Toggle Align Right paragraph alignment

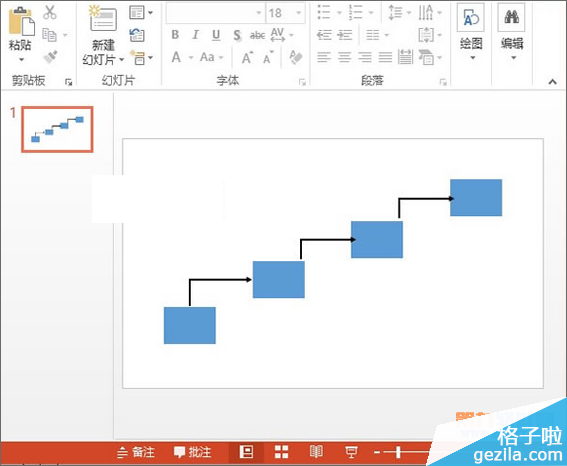click(365, 57)
